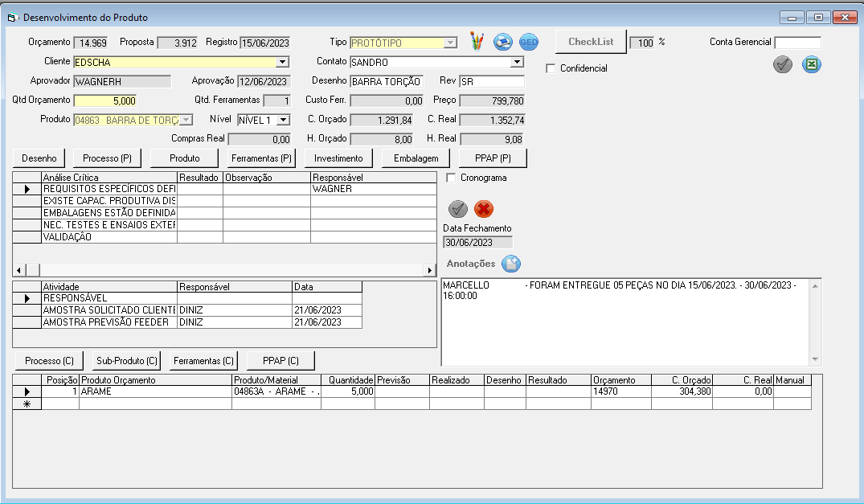Click the blue printer icon
Screen dimensions: 864x504
pos(502,42)
